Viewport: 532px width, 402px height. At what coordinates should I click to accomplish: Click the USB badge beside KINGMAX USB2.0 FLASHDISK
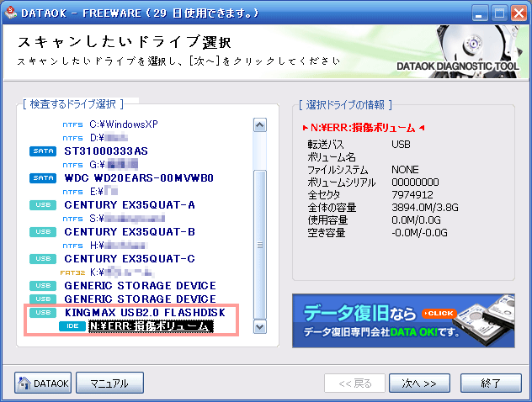(43, 313)
